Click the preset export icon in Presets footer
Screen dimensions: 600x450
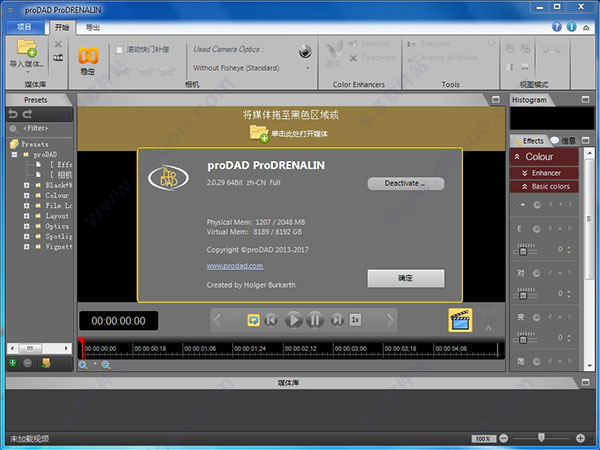[x=46, y=362]
